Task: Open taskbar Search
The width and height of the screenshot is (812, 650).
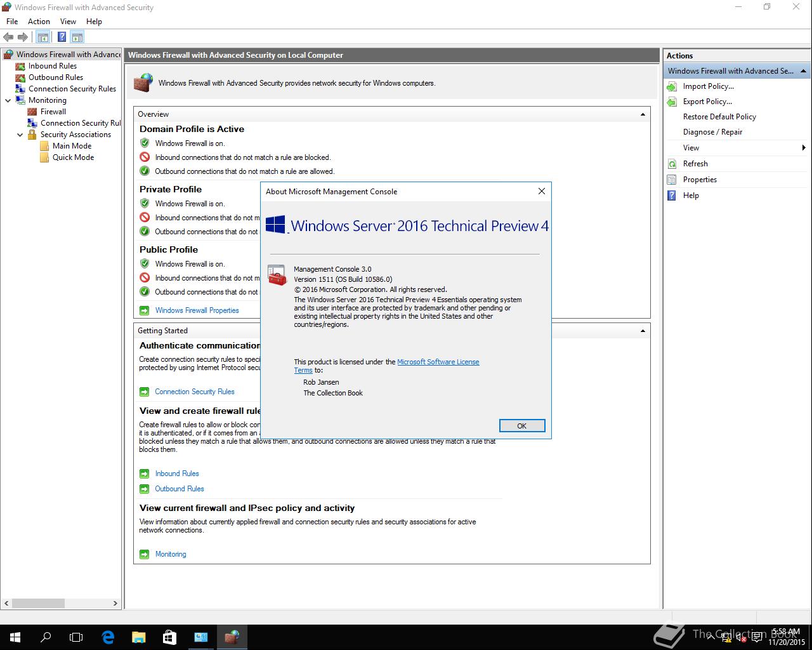Action: point(46,637)
